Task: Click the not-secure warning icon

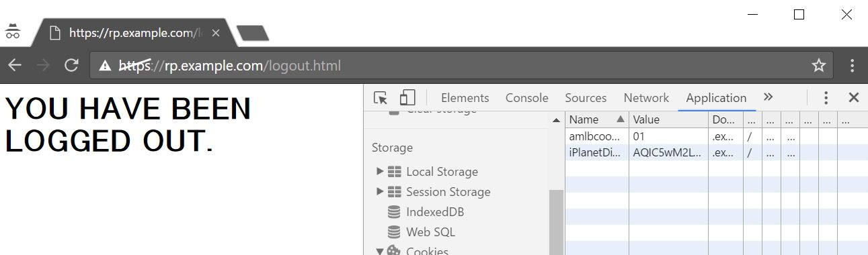Action: pyautogui.click(x=105, y=66)
